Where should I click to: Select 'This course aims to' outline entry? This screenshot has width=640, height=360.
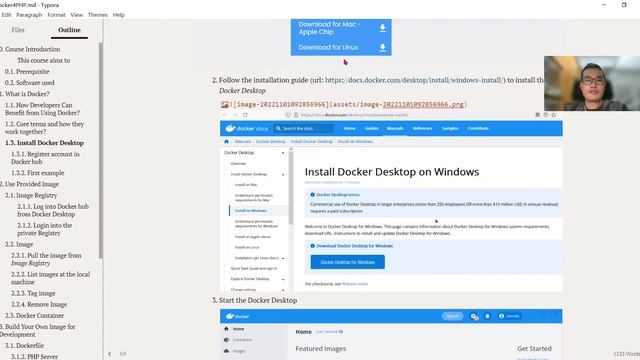[x=44, y=60]
